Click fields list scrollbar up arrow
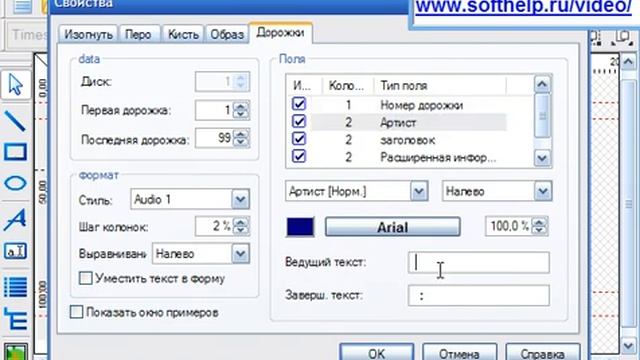The width and height of the screenshot is (640, 360). [542, 84]
